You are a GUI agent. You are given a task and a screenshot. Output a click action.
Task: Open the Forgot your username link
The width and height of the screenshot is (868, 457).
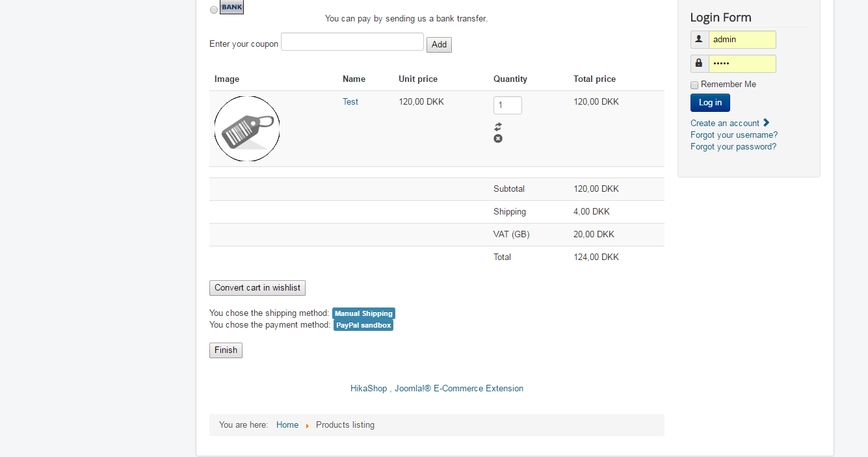[x=734, y=135]
